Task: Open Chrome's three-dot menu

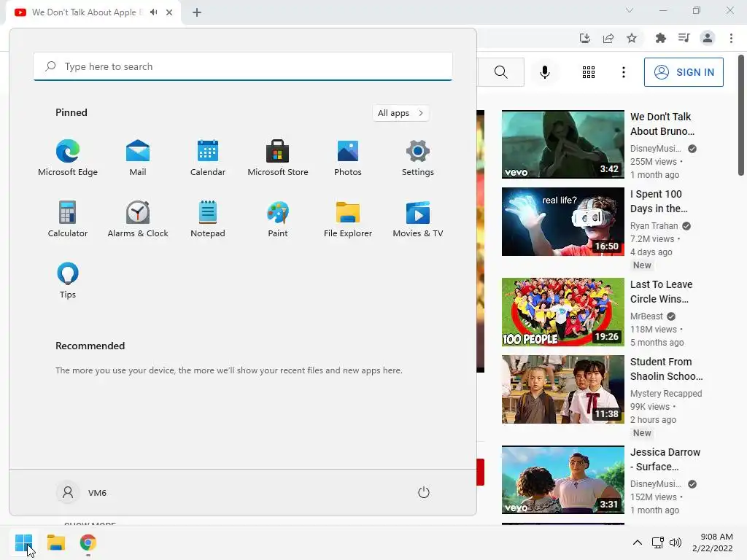Action: click(x=731, y=38)
